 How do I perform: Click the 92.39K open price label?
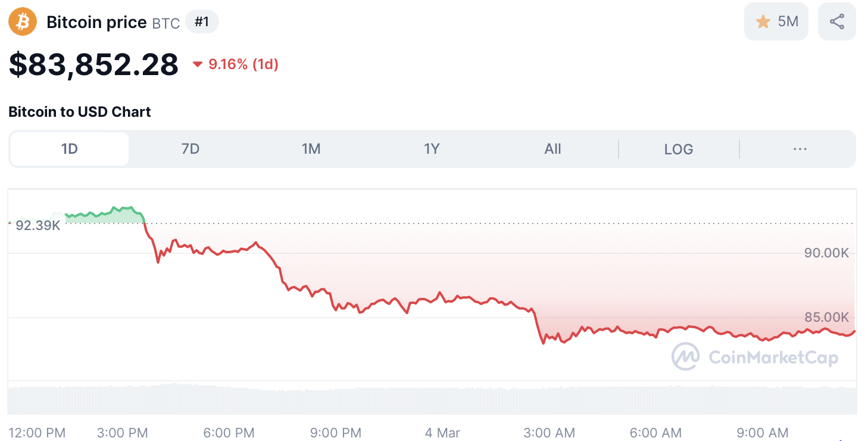pos(38,226)
